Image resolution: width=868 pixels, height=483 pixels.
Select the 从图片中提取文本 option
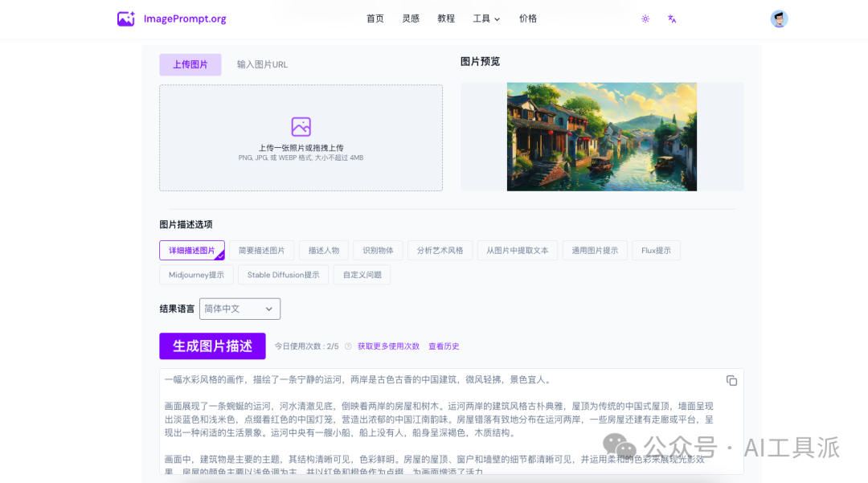518,251
